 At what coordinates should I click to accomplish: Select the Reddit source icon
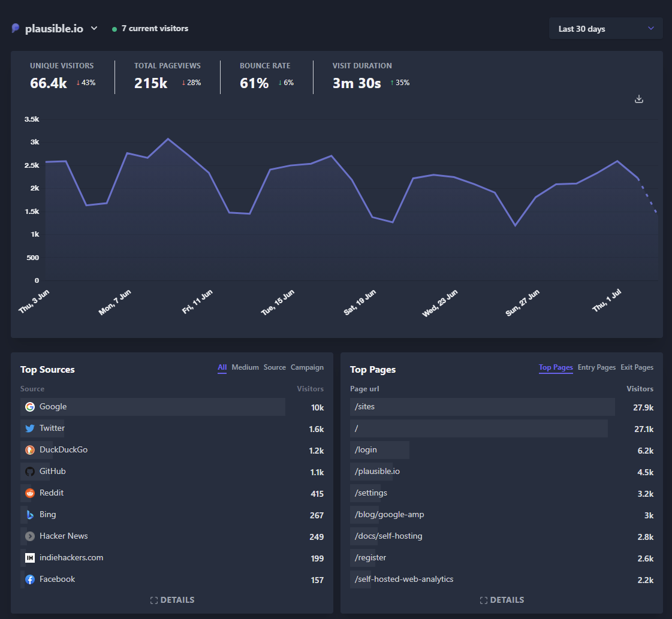tap(29, 493)
